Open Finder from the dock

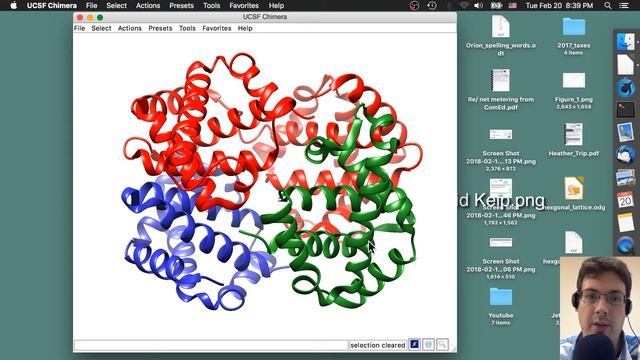tap(626, 42)
